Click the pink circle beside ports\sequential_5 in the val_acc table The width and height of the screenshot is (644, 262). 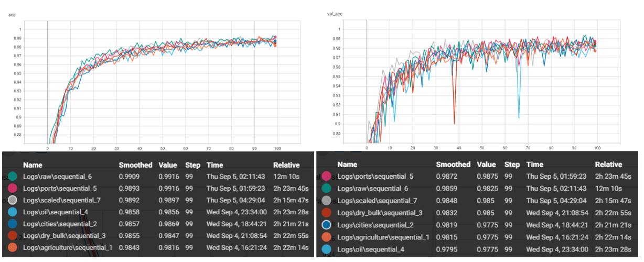coord(326,177)
